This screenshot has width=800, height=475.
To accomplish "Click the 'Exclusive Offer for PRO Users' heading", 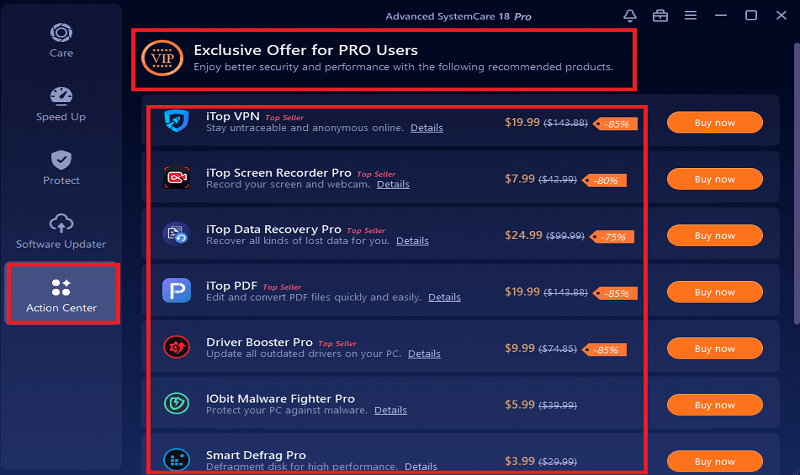I will 306,50.
